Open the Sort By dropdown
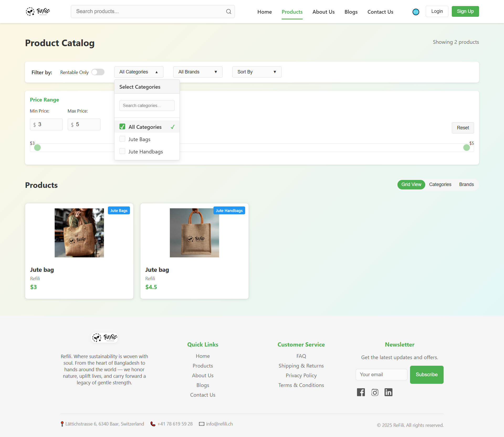Screen dimensions: 504x437 (256, 72)
